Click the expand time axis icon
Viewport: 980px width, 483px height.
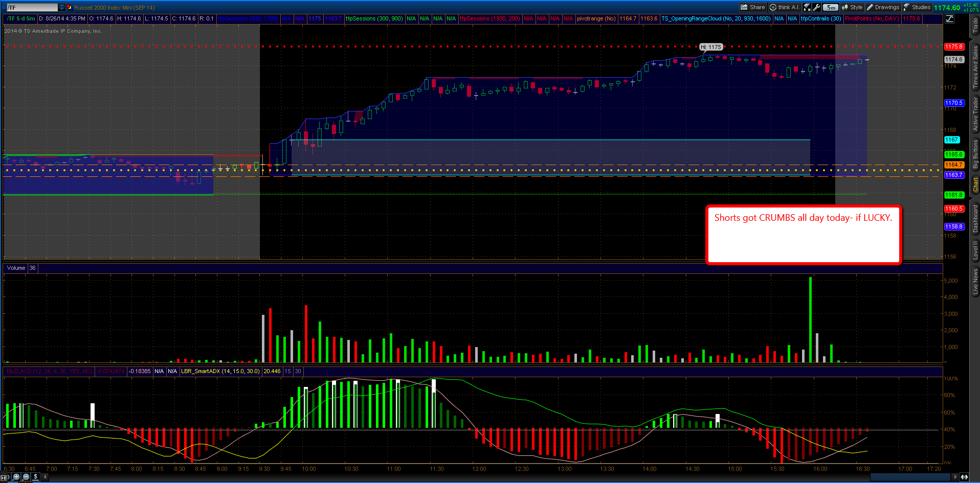coord(964,477)
